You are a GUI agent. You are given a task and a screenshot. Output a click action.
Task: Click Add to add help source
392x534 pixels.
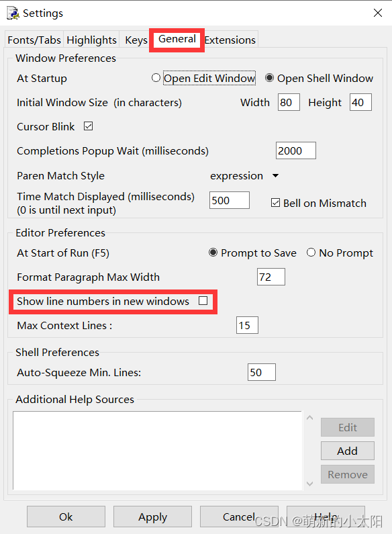[348, 451]
